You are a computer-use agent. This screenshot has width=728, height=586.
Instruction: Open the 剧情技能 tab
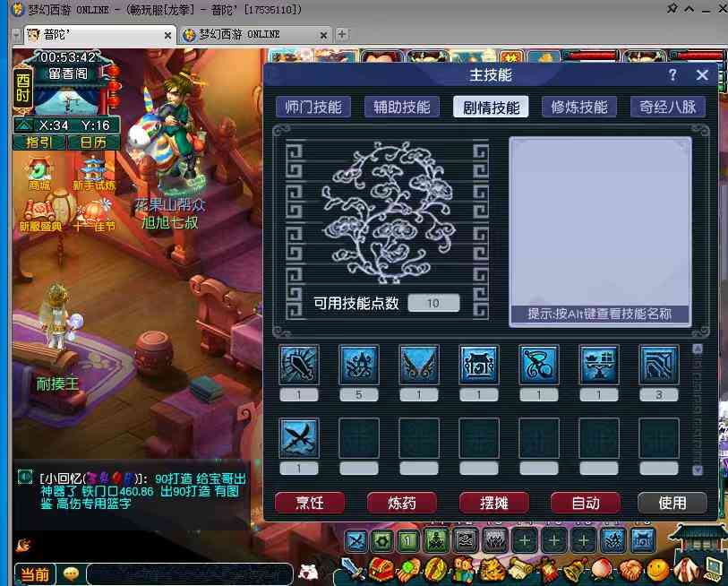point(491,108)
